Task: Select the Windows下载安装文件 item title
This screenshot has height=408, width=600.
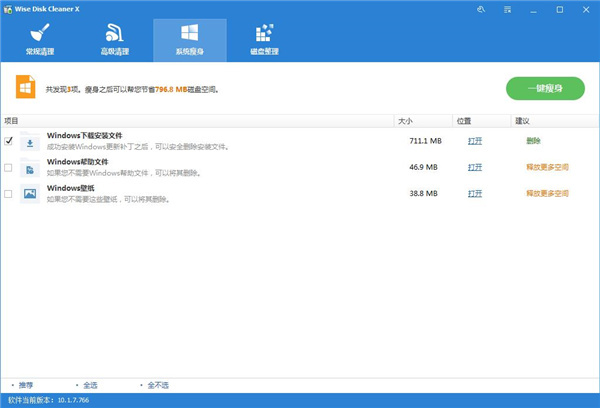Action: point(85,135)
